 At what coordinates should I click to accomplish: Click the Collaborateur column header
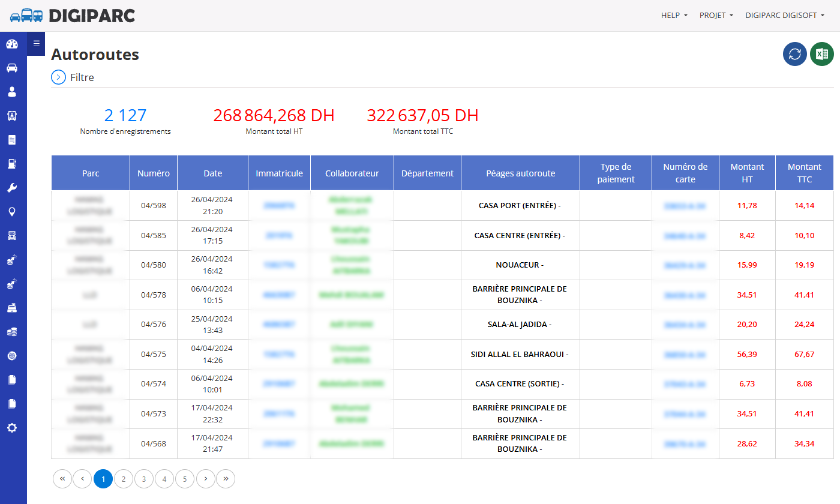tap(352, 173)
